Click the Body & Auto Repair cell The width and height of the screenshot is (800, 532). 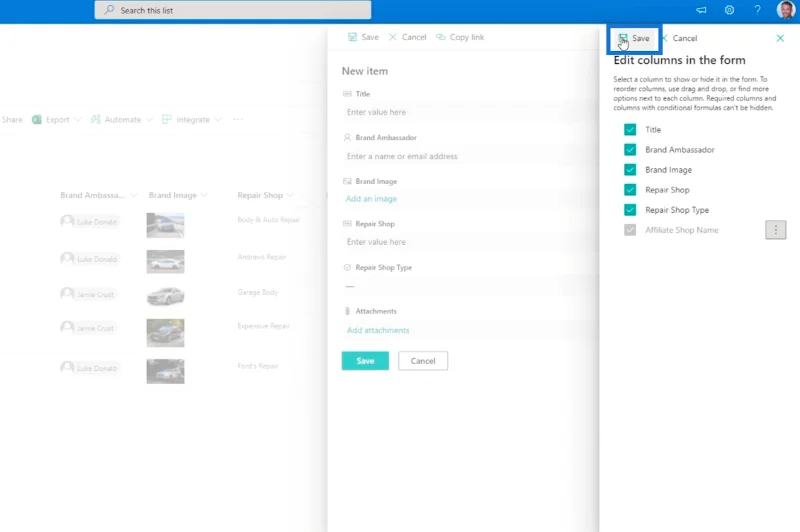[x=268, y=220]
